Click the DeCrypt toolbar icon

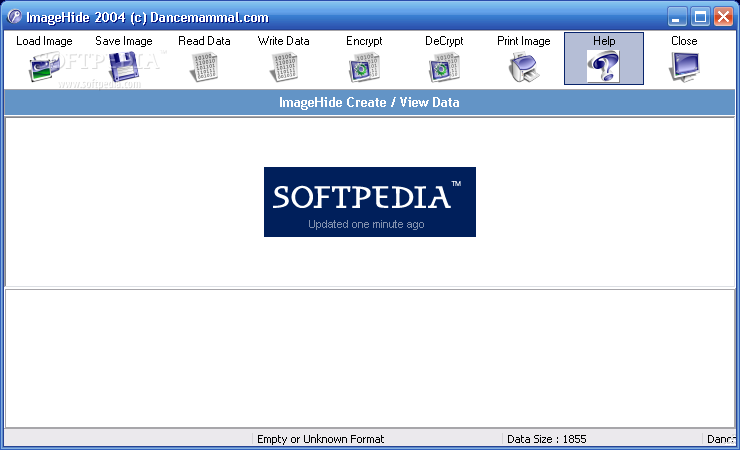(x=444, y=67)
